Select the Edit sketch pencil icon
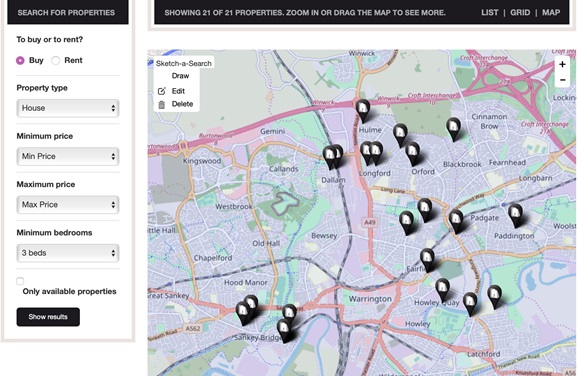The image size is (578, 376). point(161,91)
